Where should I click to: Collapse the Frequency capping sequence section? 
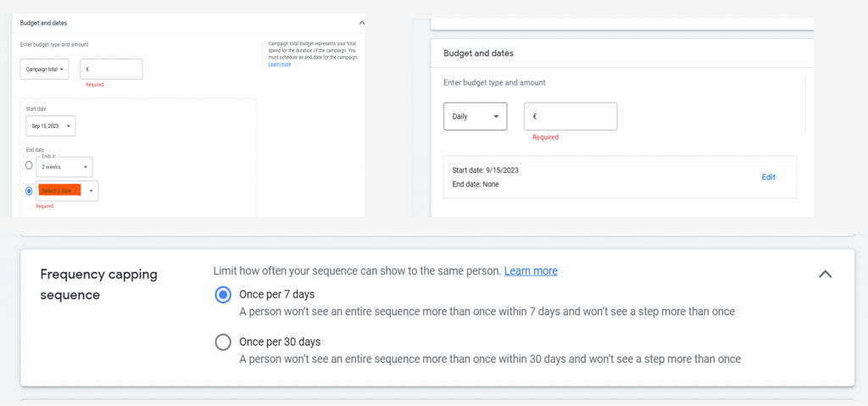coord(824,274)
